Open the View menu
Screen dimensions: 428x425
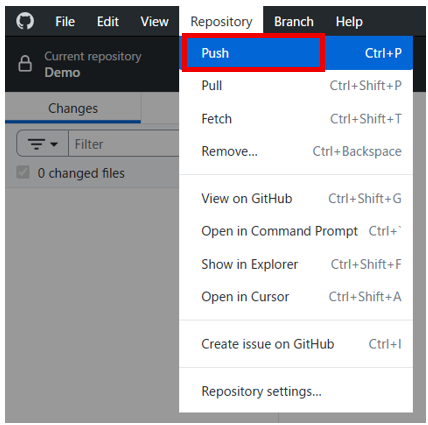point(154,22)
